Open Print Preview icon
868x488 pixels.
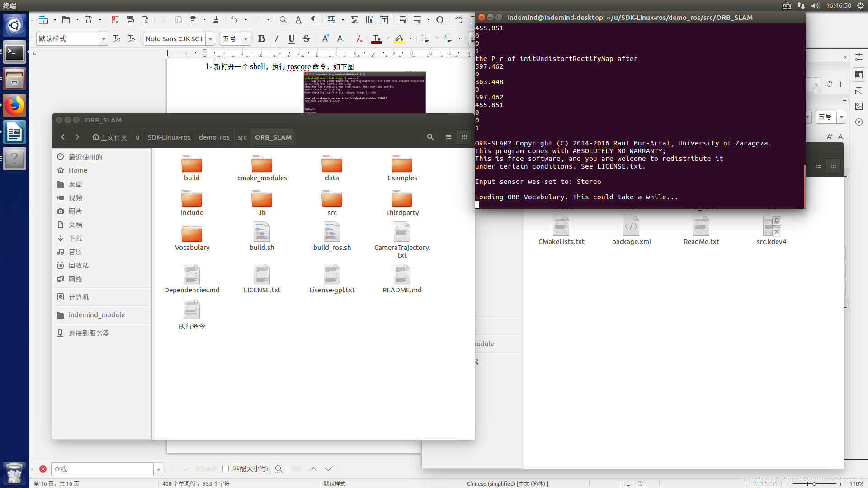(x=145, y=20)
